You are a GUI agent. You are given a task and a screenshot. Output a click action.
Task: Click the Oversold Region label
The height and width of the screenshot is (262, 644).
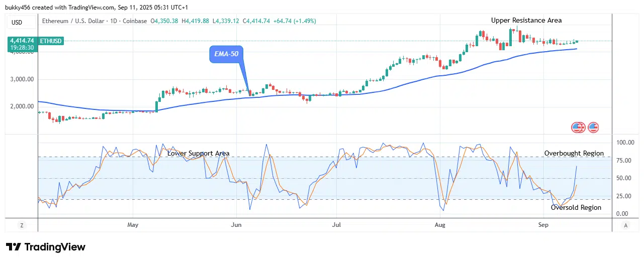point(576,207)
